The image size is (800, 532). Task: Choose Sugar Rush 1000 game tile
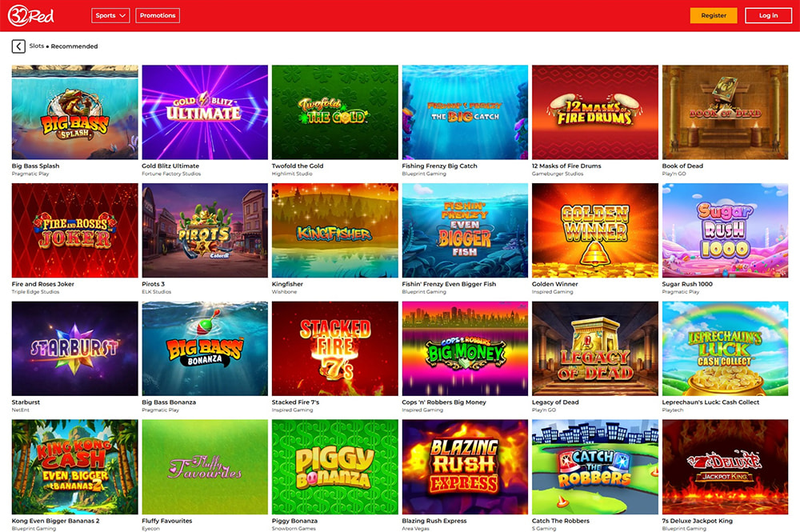pos(725,230)
